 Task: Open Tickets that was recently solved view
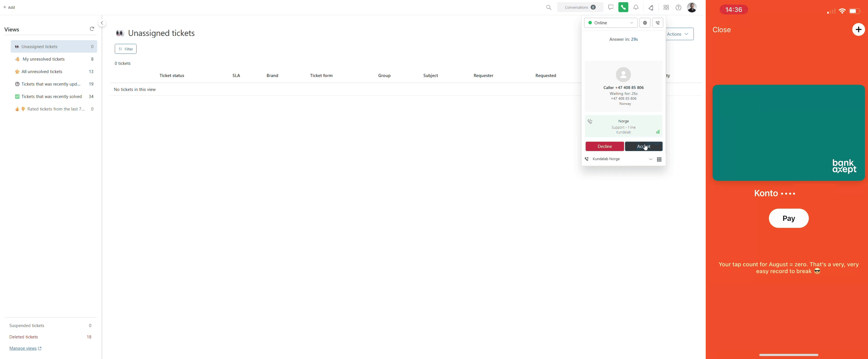pyautogui.click(x=52, y=97)
